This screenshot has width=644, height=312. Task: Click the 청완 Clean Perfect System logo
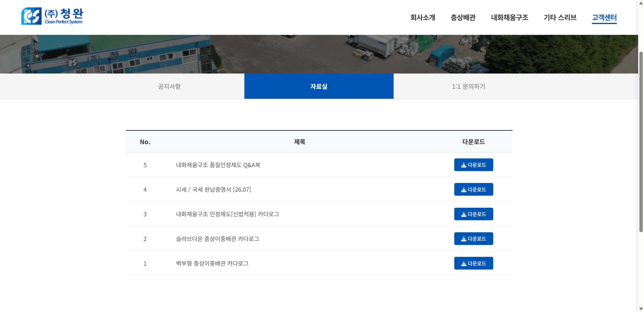pos(52,16)
